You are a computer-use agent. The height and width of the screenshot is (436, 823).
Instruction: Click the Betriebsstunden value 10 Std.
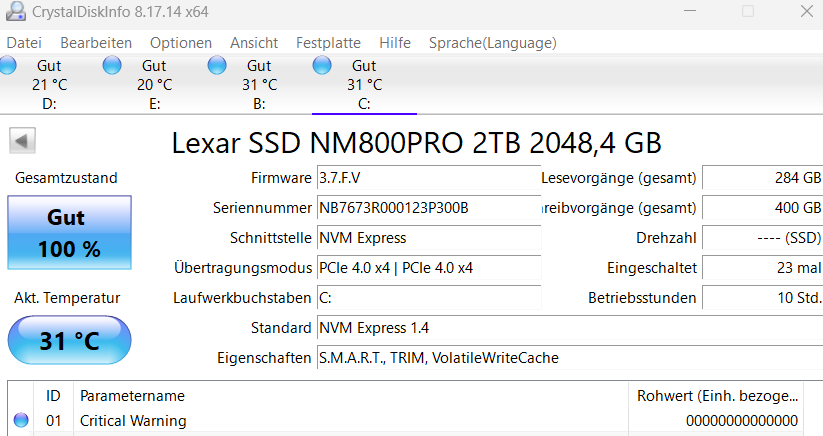pyautogui.click(x=763, y=297)
